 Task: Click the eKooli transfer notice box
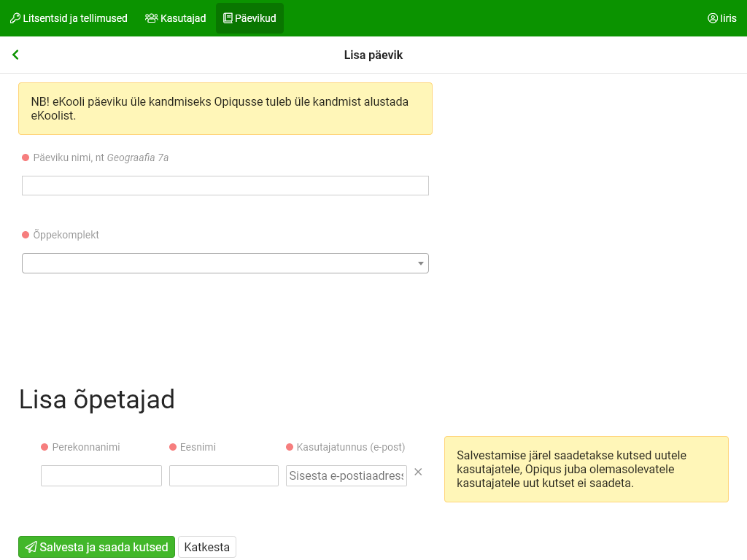[x=225, y=109]
